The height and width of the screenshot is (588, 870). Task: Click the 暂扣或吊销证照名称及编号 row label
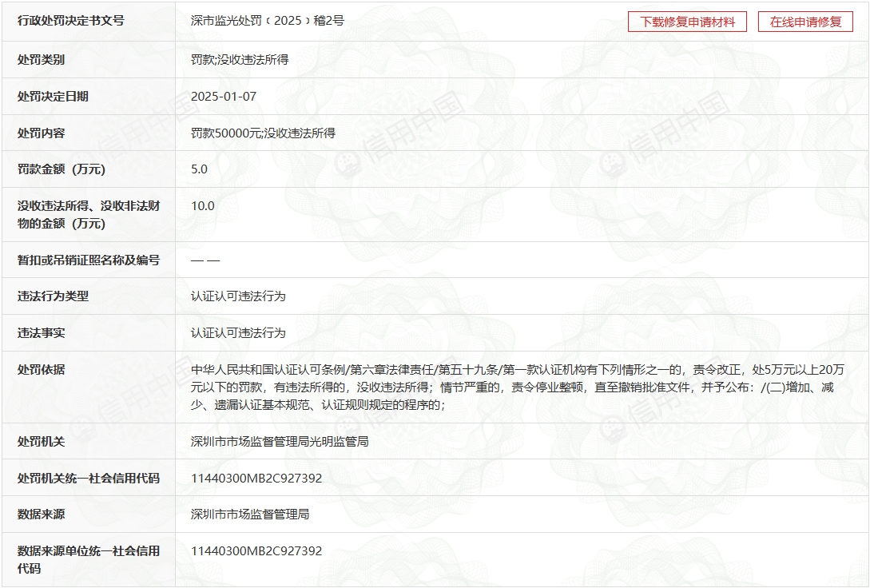pos(89,260)
